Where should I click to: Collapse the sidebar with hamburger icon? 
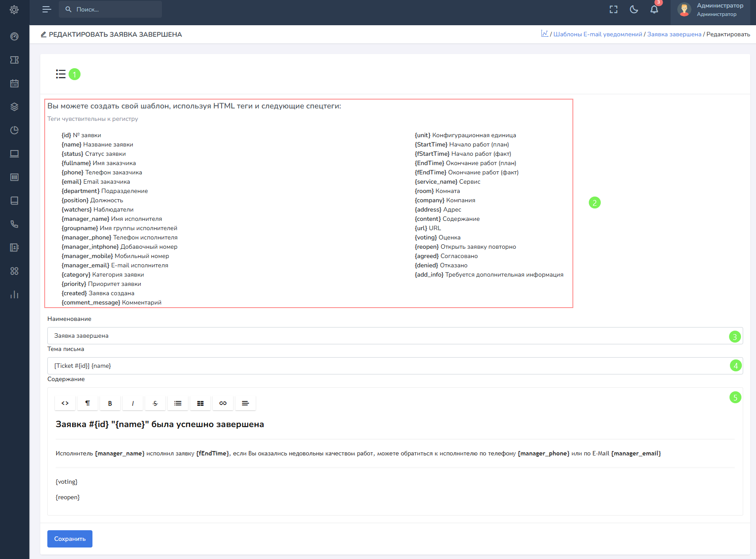46,9
